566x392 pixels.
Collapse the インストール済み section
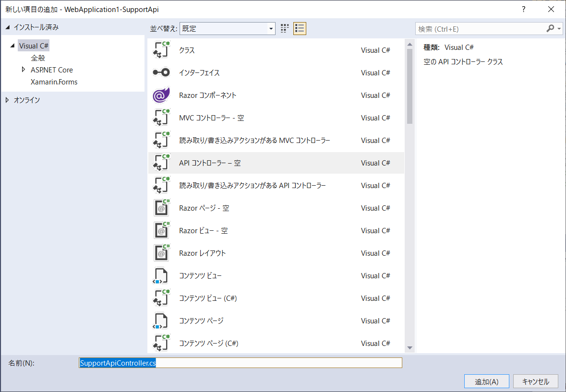tap(8, 27)
